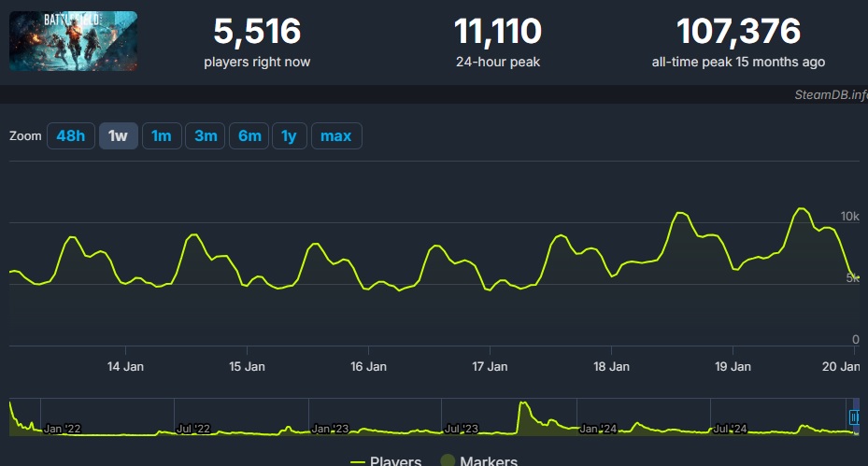
Task: Click the 14 Jan axis label
Action: coord(125,366)
